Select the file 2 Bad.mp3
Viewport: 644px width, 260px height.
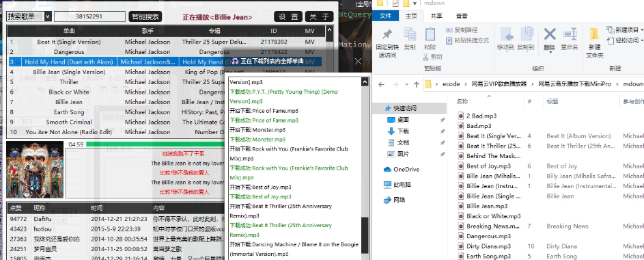coord(481,116)
